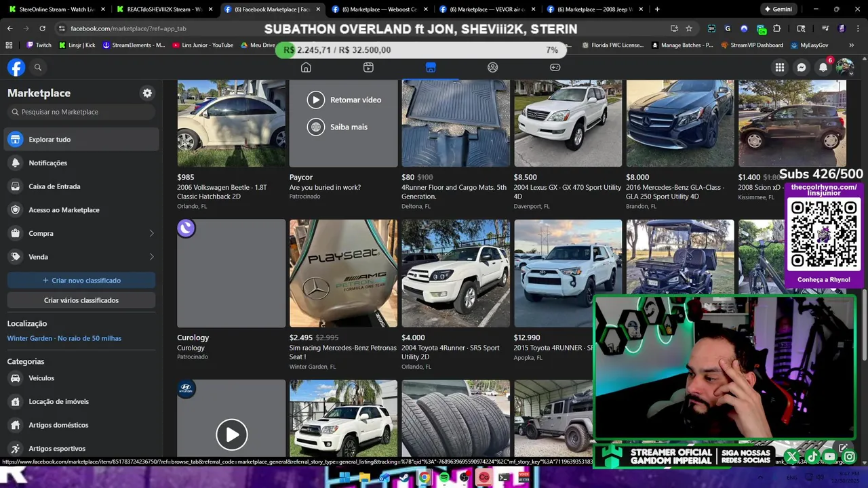
Task: Open 2008 Scion xD listing photo
Action: [792, 123]
